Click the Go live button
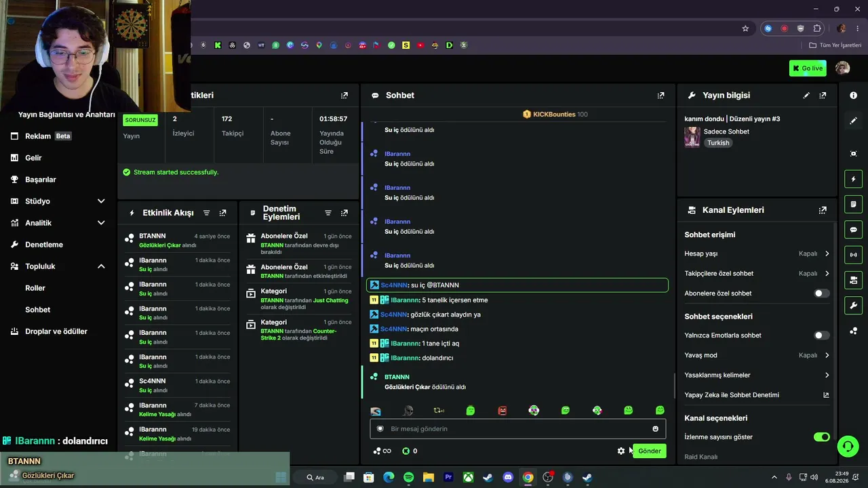This screenshot has width=868, height=488. point(808,68)
